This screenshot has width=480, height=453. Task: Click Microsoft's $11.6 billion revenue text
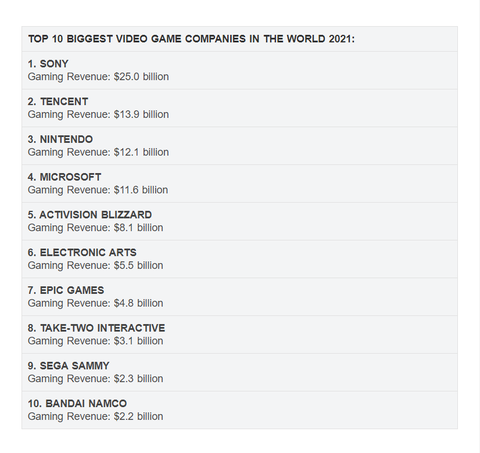pyautogui.click(x=98, y=190)
